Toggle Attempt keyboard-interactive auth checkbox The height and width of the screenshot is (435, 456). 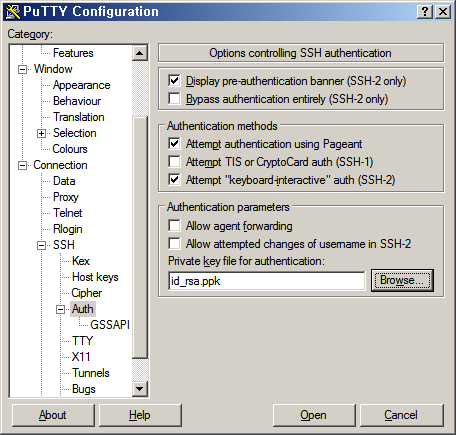point(175,180)
